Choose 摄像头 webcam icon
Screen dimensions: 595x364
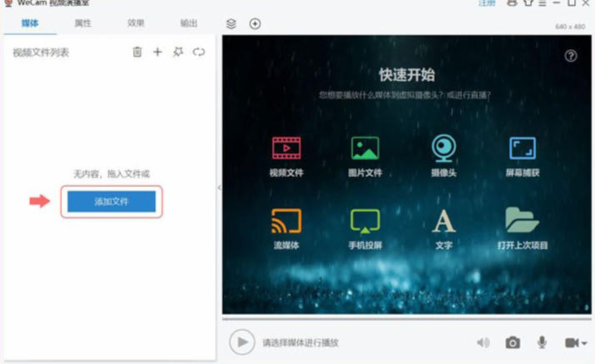coord(443,148)
